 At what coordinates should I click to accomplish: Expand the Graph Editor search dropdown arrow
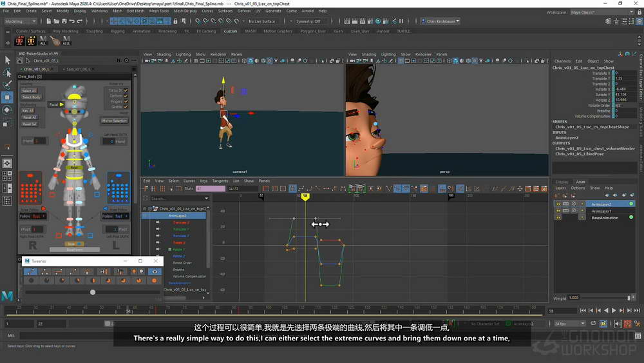click(206, 199)
